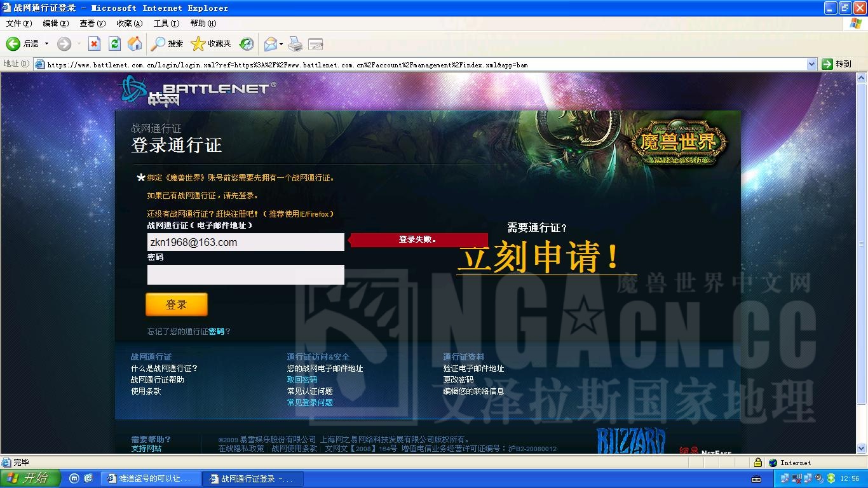The height and width of the screenshot is (488, 868).
Task: Open the 工具(T) menu
Action: click(x=166, y=24)
